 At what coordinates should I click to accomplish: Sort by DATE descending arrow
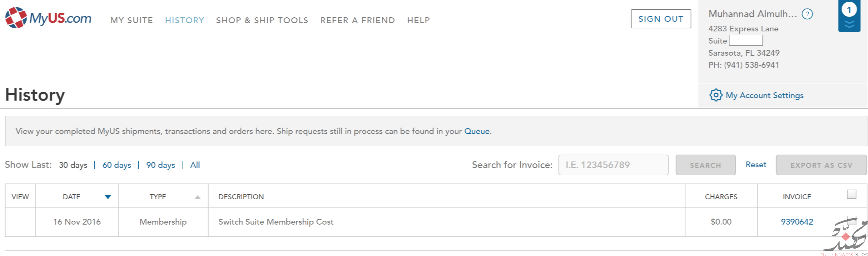pos(108,197)
